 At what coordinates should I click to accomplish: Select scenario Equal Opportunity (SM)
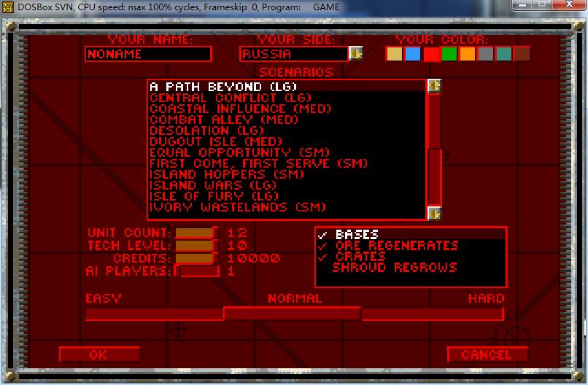pos(287,152)
